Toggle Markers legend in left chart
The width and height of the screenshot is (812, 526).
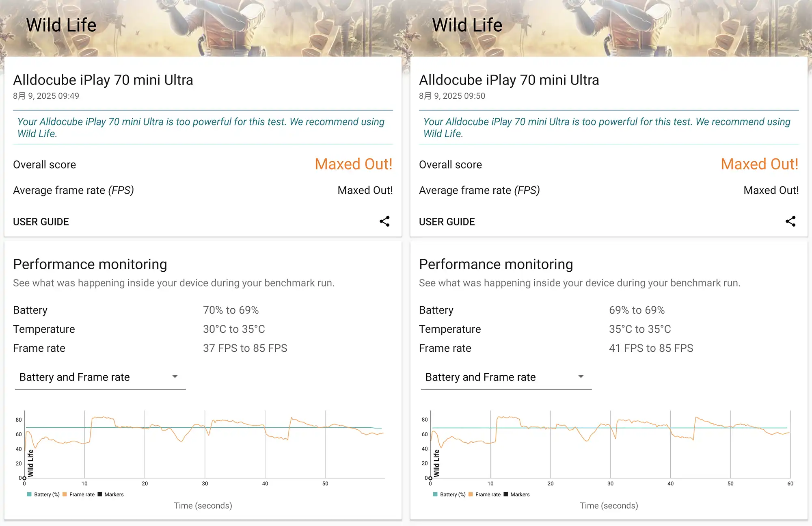coord(111,494)
